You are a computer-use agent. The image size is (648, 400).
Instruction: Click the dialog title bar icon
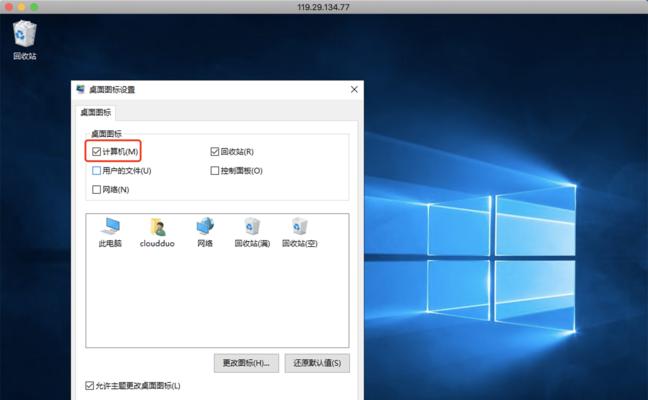[81, 89]
